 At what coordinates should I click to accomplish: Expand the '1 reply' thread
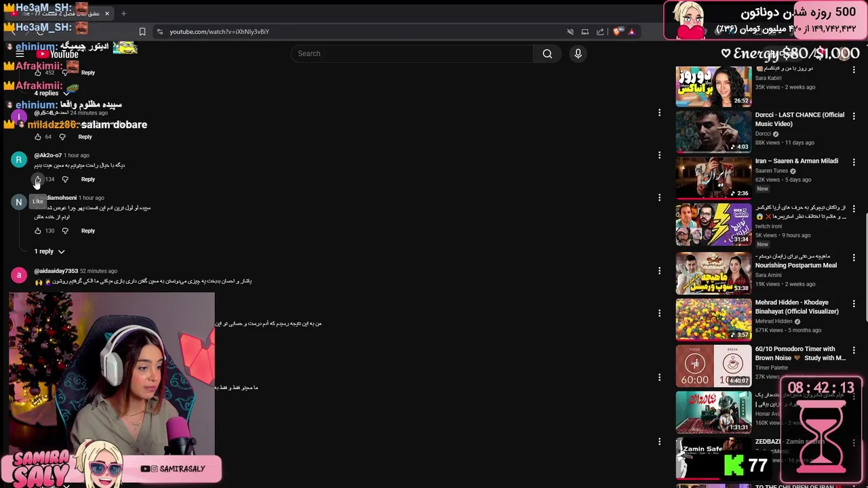point(50,251)
